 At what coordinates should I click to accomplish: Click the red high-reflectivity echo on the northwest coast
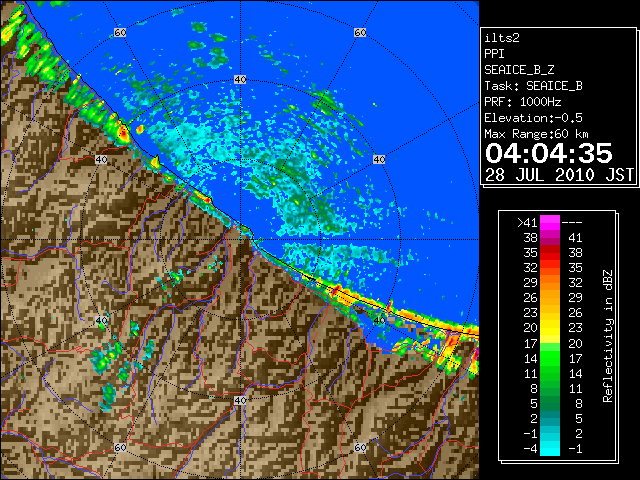tap(123, 132)
